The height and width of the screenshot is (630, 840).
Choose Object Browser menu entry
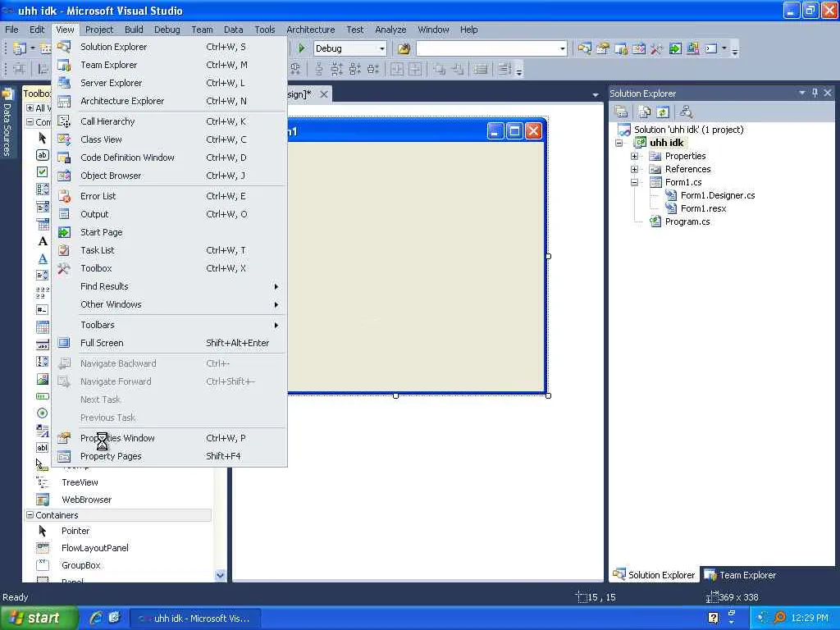(x=169, y=176)
